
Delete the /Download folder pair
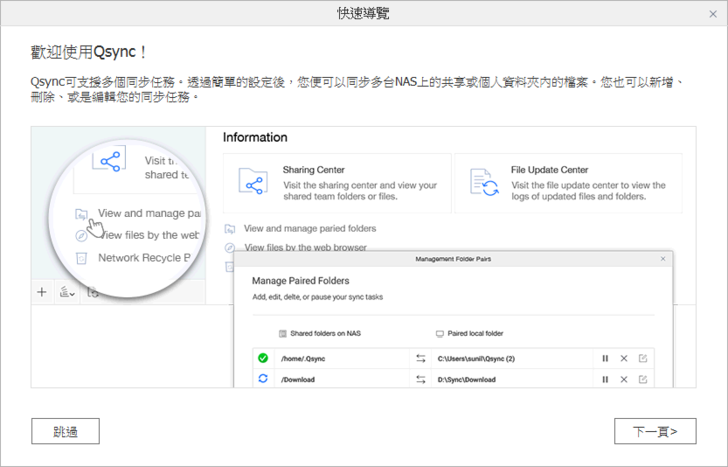coord(624,379)
